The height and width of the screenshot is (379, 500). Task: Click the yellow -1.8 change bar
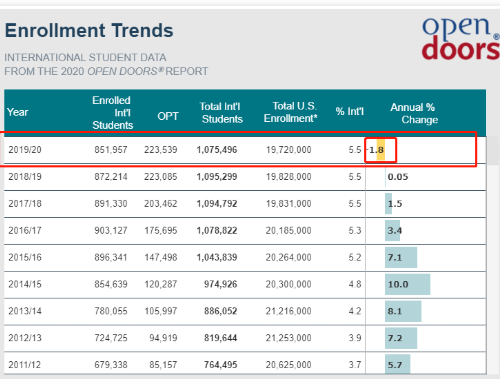[x=381, y=150]
